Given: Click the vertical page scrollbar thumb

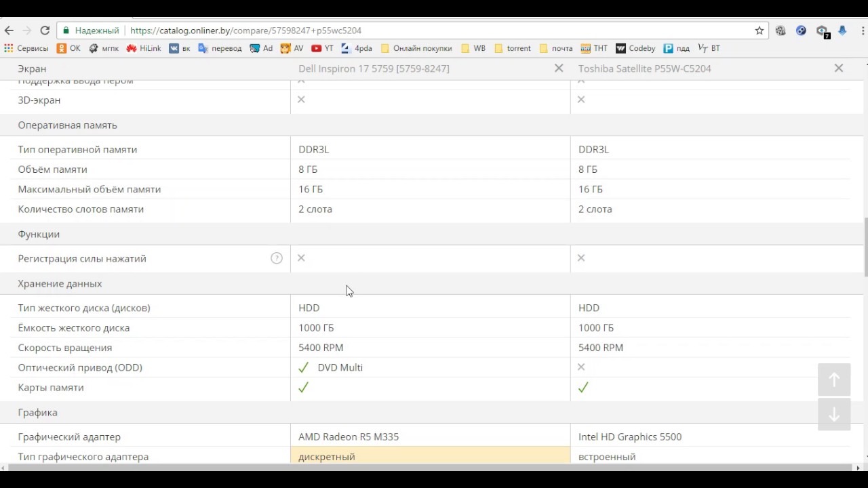Looking at the screenshot, I should pyautogui.click(x=865, y=247).
